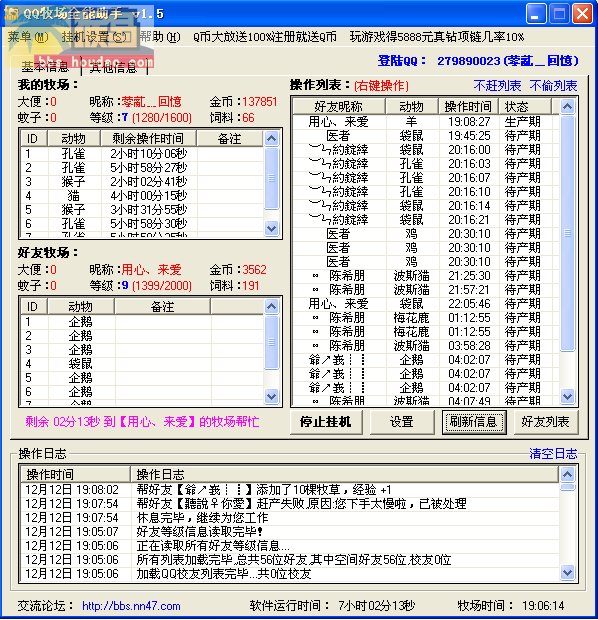Select my ranch row 5 猴子 3小时31分55秒
598x620 pixels.
142,210
